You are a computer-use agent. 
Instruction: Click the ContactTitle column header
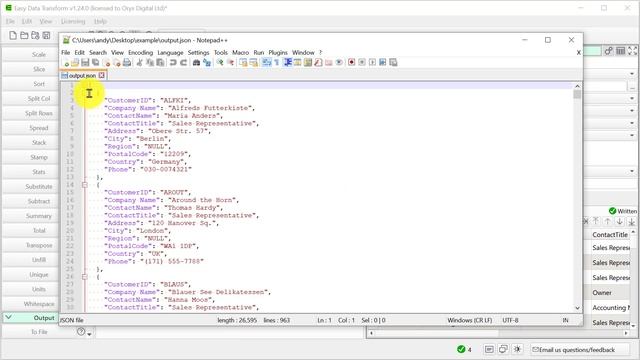[x=610, y=235]
